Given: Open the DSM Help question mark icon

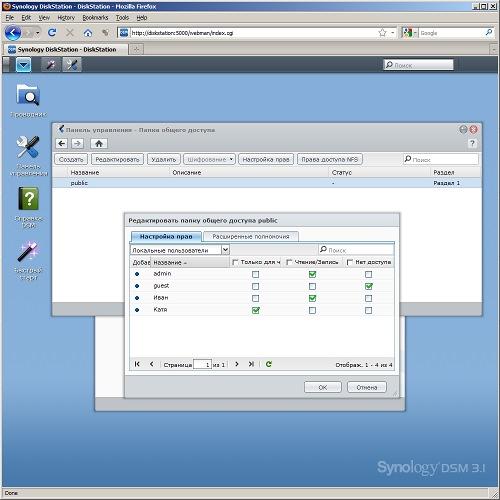Looking at the screenshot, I should [x=28, y=198].
